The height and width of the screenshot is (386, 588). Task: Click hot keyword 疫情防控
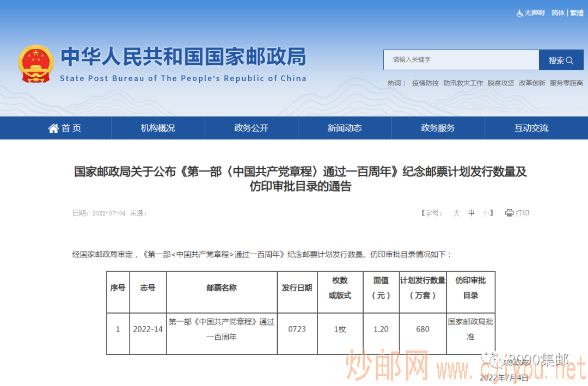[425, 83]
